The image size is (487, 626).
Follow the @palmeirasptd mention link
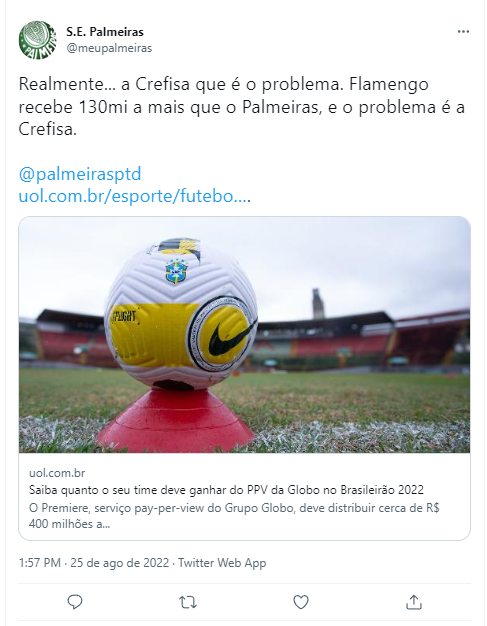tap(80, 174)
